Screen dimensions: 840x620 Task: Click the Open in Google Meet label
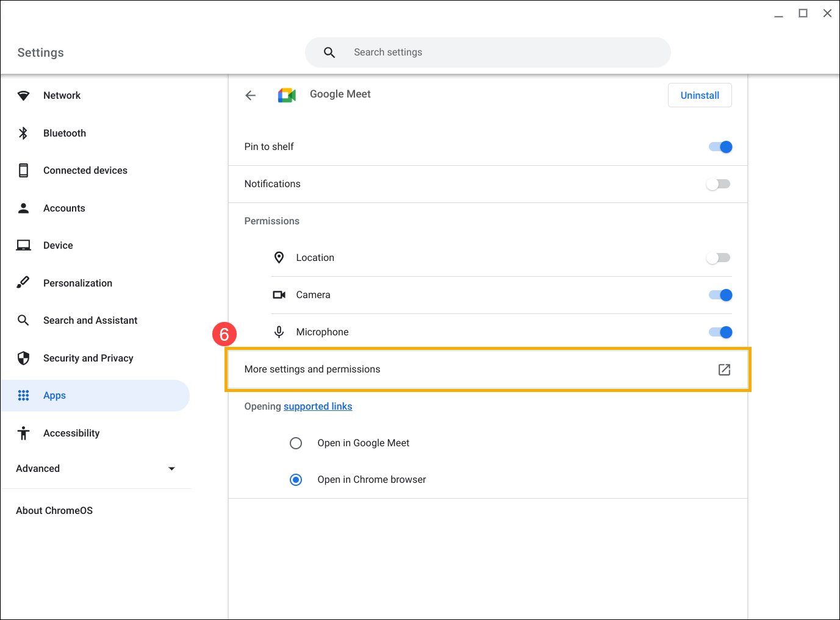tap(363, 443)
